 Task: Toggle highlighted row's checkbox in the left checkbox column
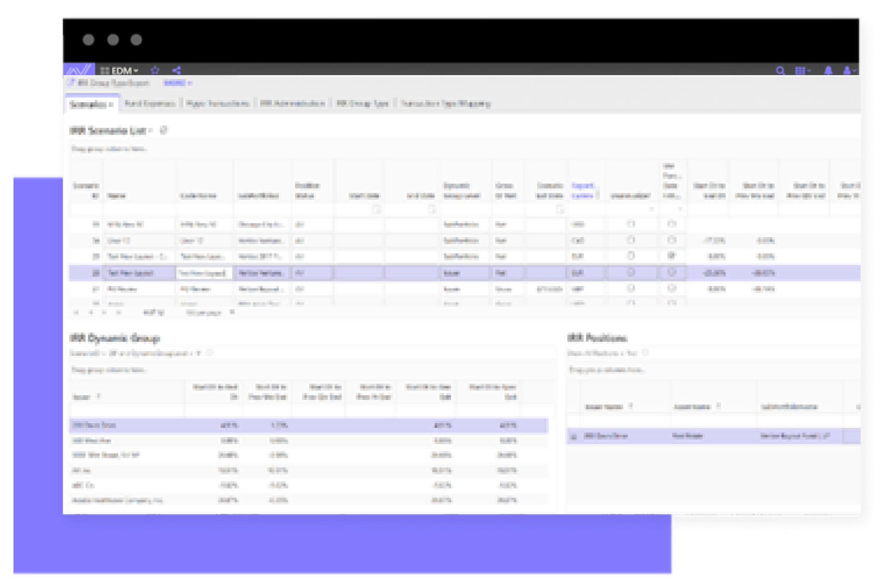click(x=630, y=273)
